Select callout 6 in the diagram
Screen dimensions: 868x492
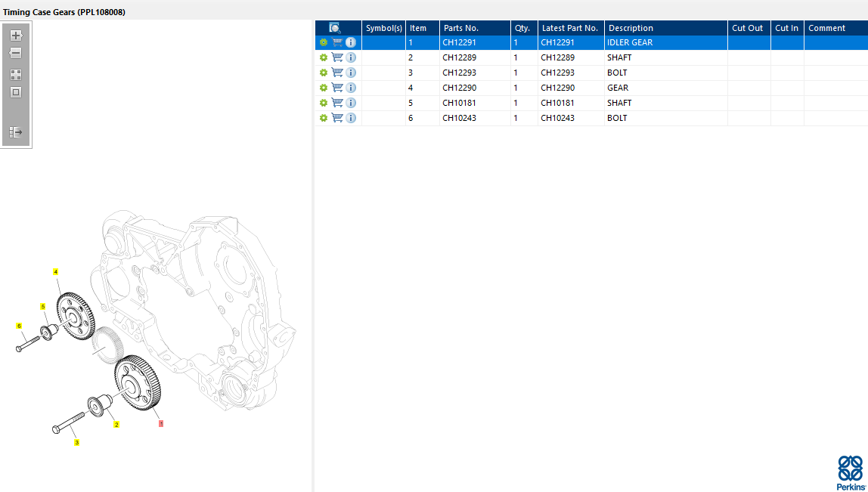[19, 326]
